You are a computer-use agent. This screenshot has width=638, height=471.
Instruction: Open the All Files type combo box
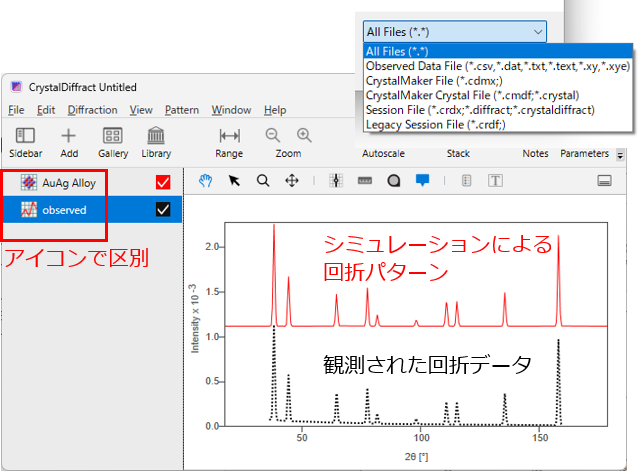[x=455, y=32]
